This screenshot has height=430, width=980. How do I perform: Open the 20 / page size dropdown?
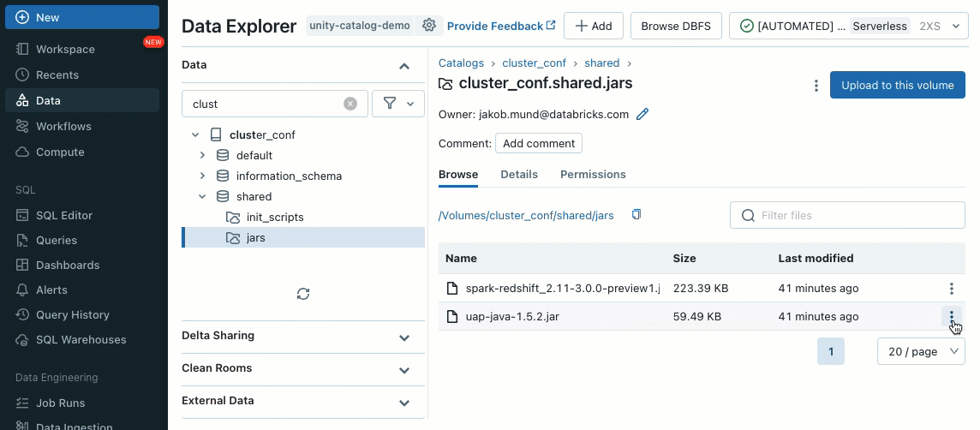point(921,351)
